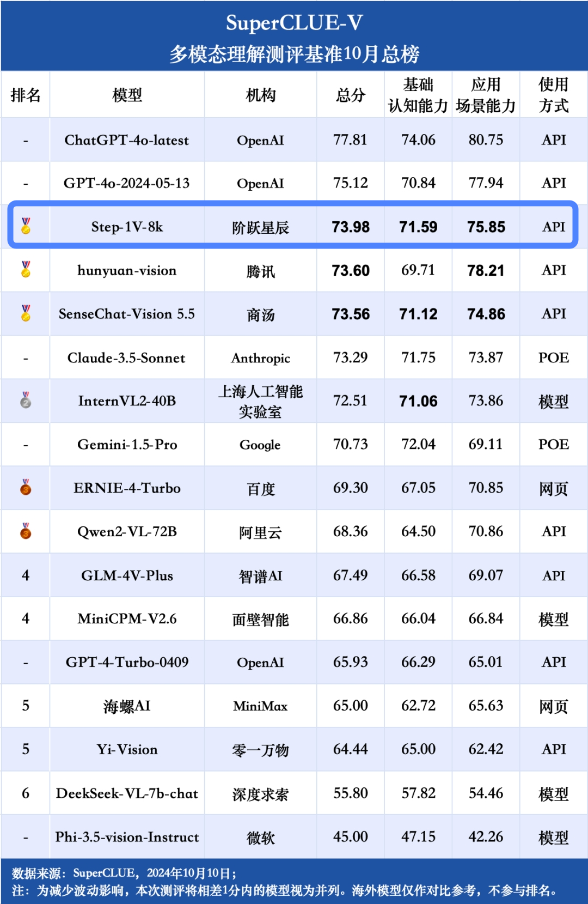This screenshot has height=904, width=588.
Task: Click the total score 45.00
Action: (351, 836)
